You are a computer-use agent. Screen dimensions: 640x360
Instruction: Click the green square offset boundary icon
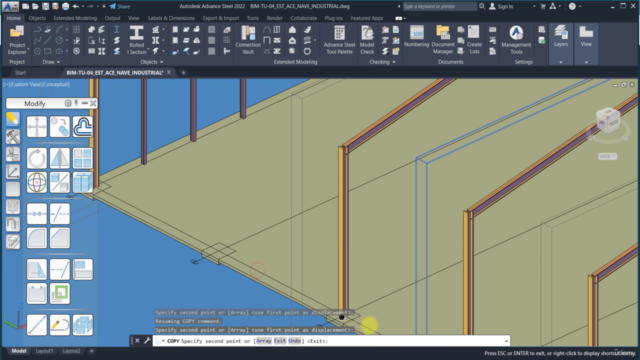[60, 293]
